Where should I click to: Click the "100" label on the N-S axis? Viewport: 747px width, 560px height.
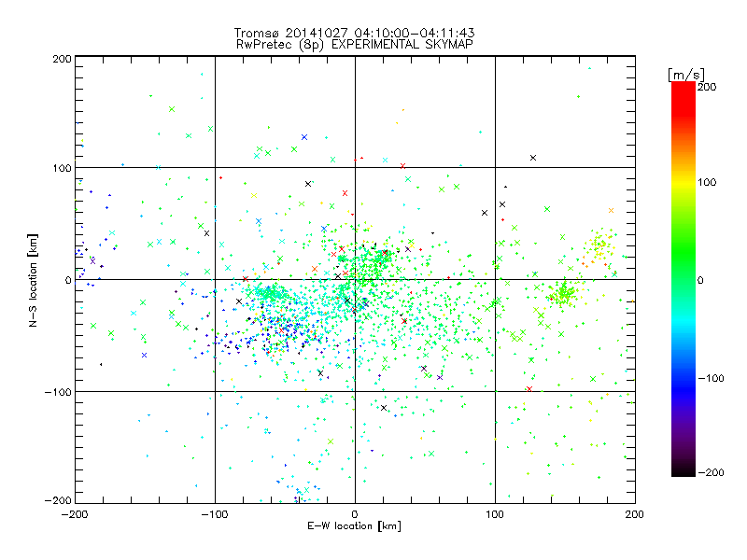(x=62, y=168)
